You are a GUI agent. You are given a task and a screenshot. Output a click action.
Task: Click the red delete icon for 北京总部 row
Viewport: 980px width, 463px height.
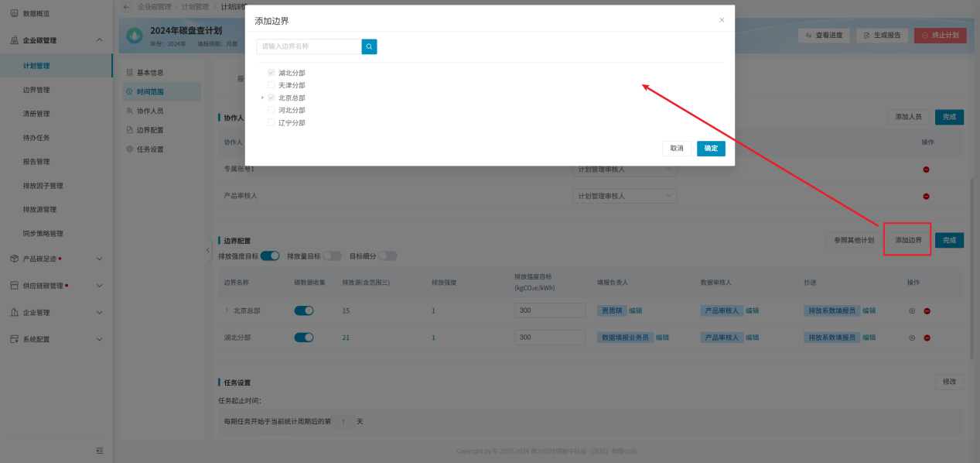click(927, 311)
